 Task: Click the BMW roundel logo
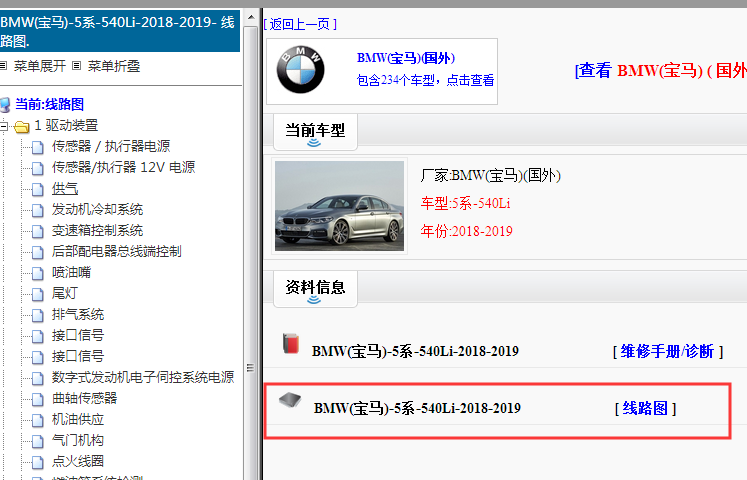coord(300,70)
